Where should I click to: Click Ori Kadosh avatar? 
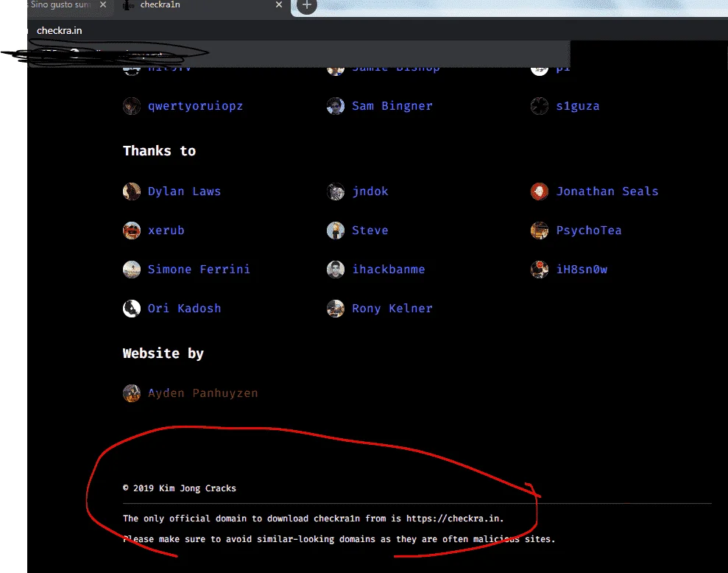[x=132, y=309]
